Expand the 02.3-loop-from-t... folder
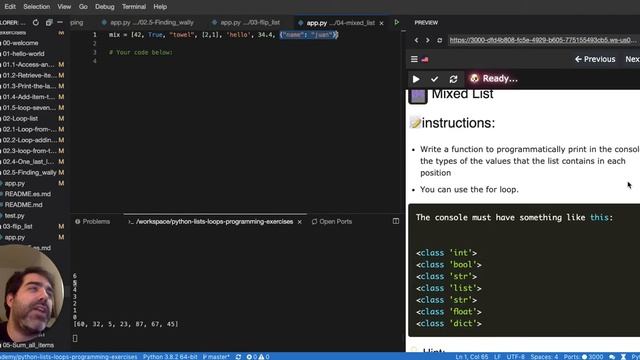This screenshot has height=360, width=640. (x=29, y=151)
